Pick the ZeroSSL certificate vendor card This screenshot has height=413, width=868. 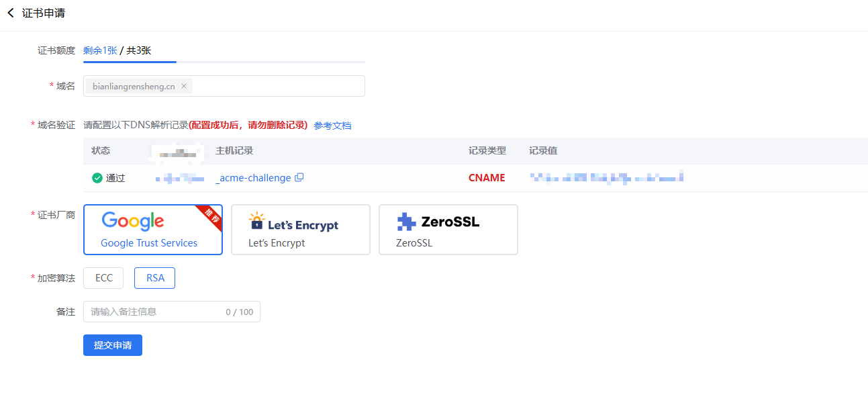[x=448, y=230]
